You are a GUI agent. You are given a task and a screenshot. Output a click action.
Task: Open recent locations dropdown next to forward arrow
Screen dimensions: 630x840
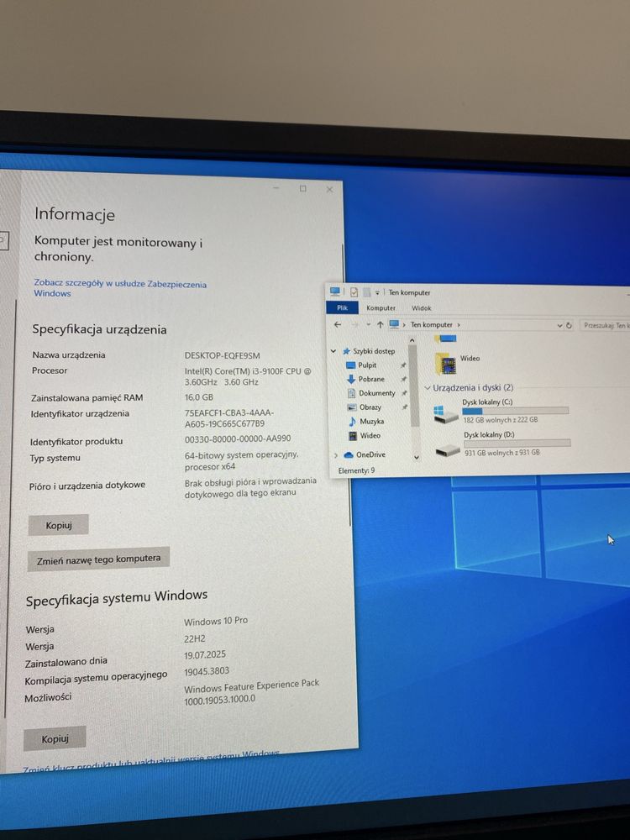pyautogui.click(x=368, y=324)
